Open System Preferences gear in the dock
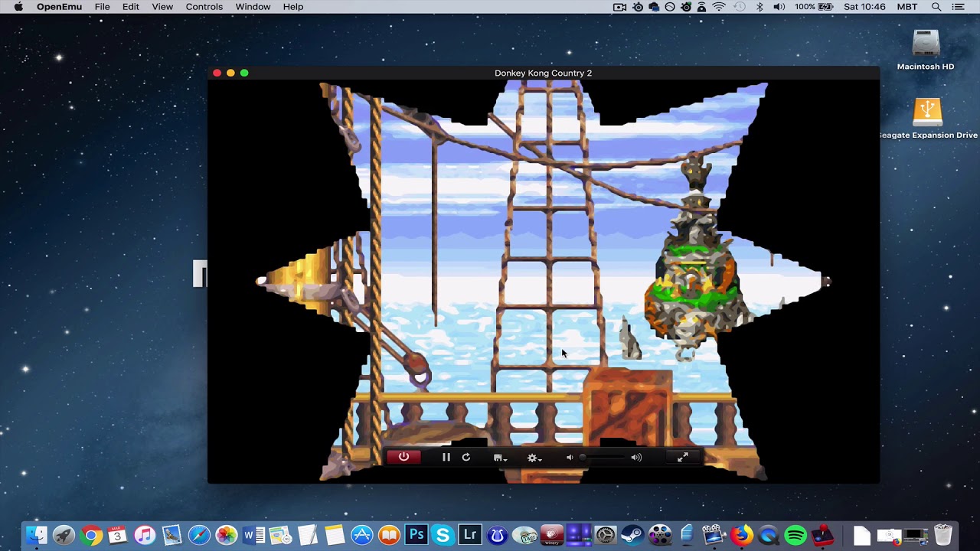 click(606, 535)
